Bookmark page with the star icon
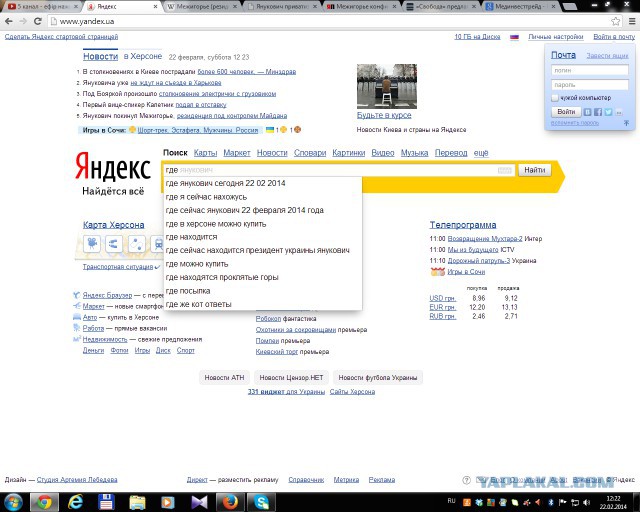This screenshot has width=640, height=512. tap(616, 21)
